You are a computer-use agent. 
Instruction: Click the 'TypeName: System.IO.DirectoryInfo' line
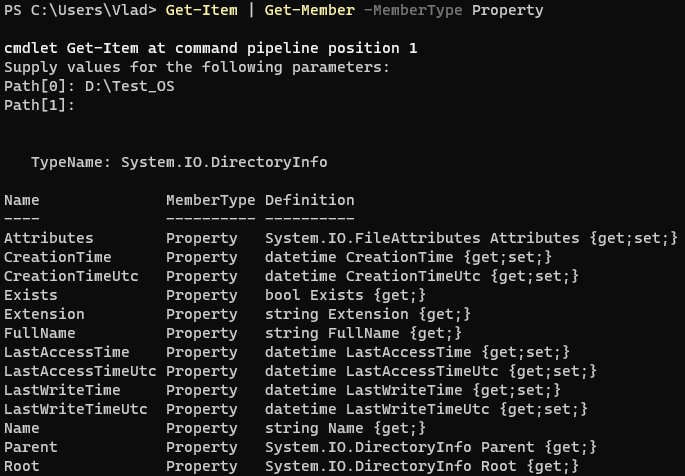click(x=179, y=162)
